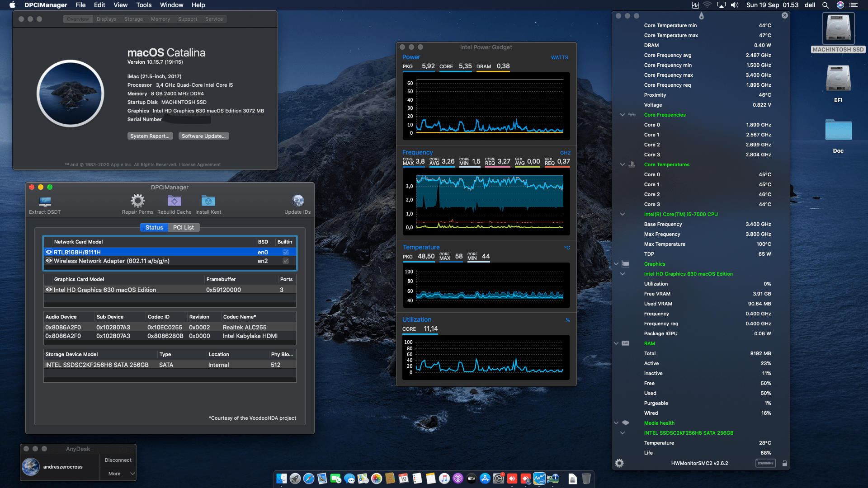Open the DPCIManager app menu
The height and width of the screenshot is (488, 868).
46,5
